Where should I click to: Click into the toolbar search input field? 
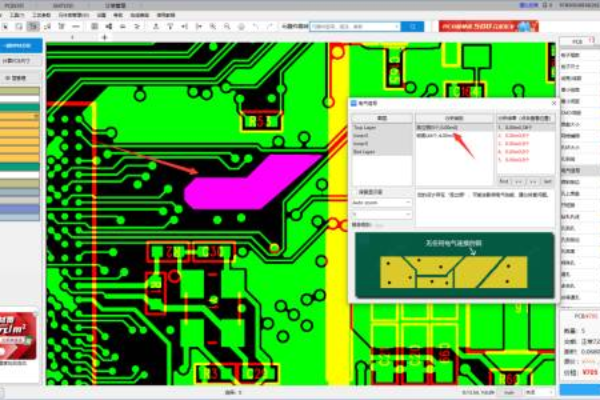click(x=355, y=26)
